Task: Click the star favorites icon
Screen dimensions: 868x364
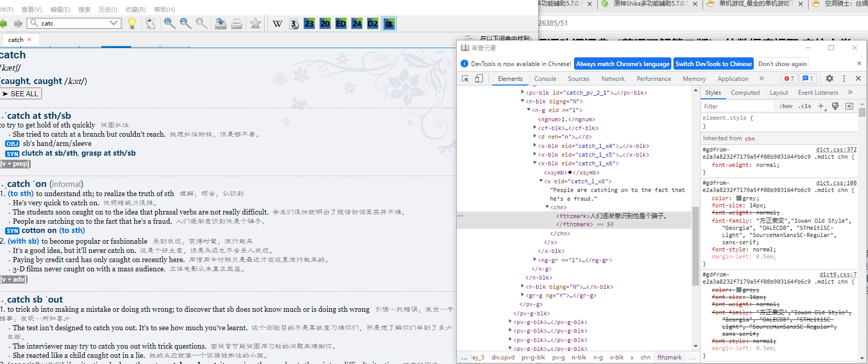Action: [x=255, y=24]
